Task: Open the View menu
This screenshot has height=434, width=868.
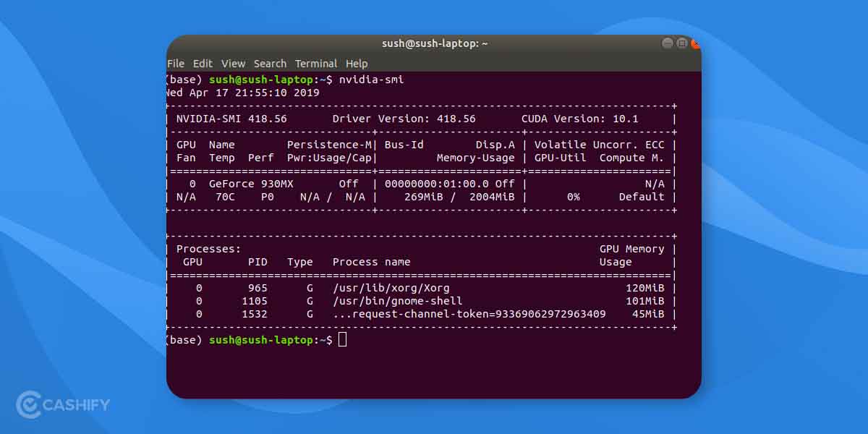Action: (233, 64)
